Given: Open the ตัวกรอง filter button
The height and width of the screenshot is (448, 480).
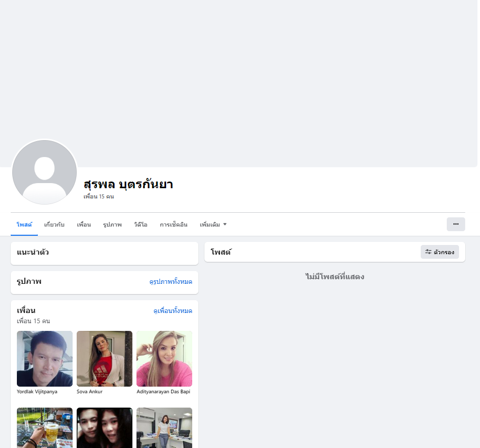Looking at the screenshot, I should [x=440, y=252].
